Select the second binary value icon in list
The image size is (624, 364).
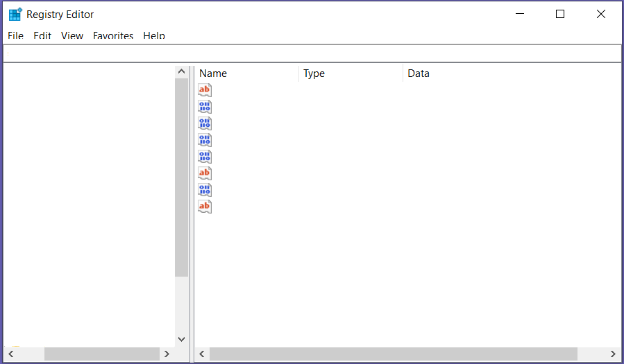[205, 123]
